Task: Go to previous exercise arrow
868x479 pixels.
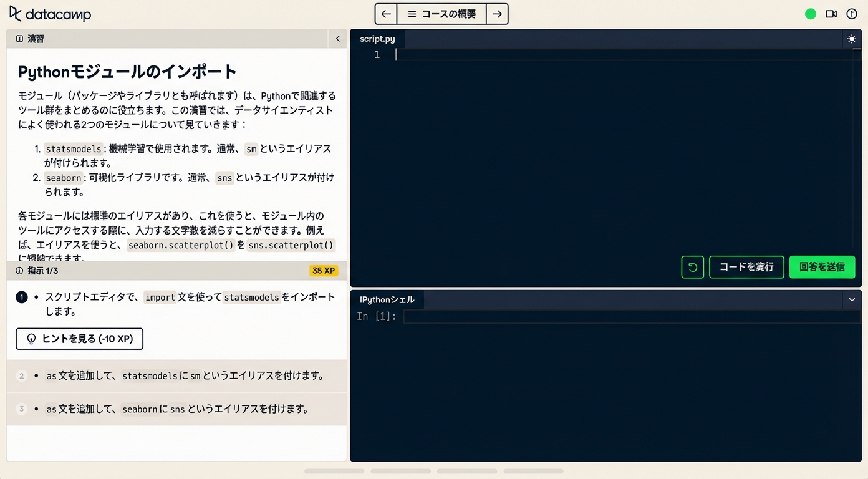Action: (386, 14)
